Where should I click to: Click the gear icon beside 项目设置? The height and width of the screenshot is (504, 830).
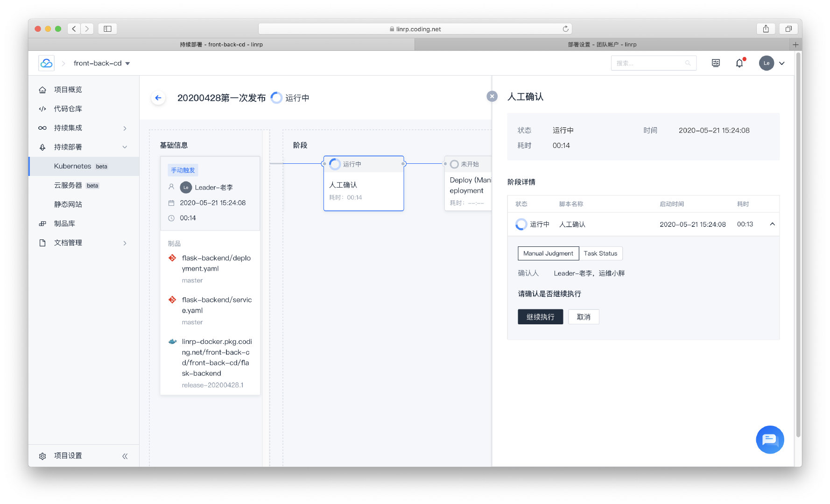point(42,456)
